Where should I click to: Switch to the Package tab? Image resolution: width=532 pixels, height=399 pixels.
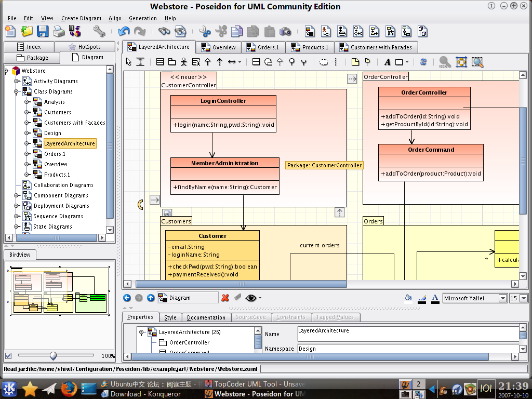point(33,58)
